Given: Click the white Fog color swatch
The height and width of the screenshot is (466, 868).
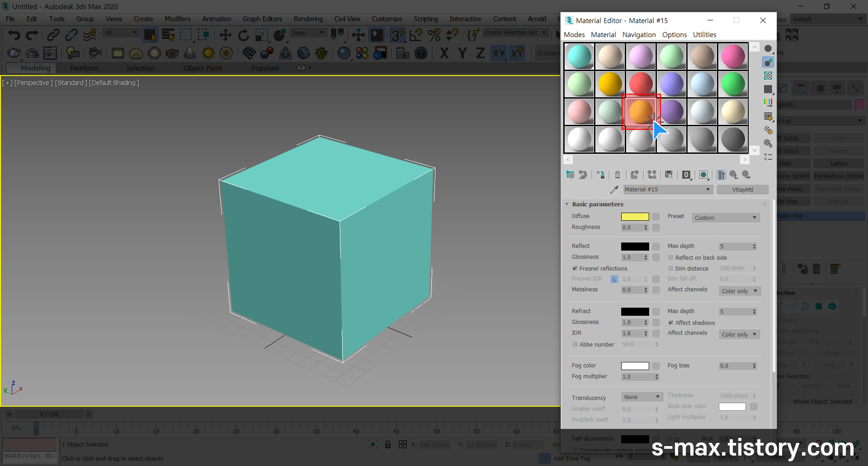Looking at the screenshot, I should 635,366.
